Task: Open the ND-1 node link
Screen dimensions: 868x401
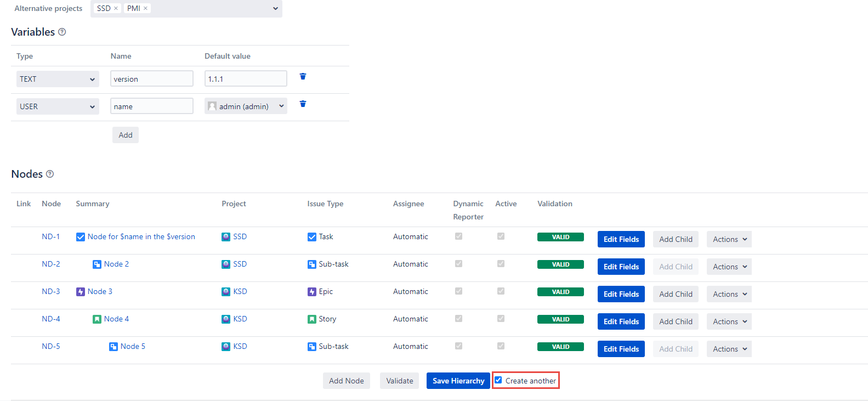Action: pos(51,237)
